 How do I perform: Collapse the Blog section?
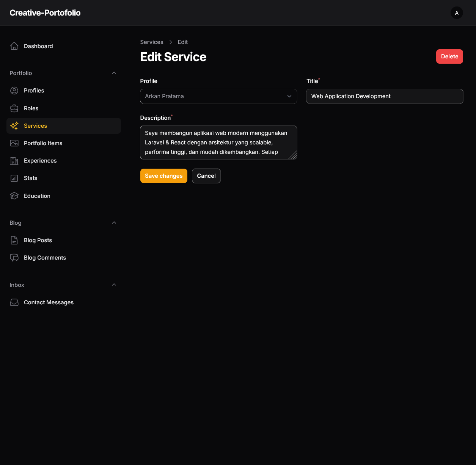click(x=114, y=222)
